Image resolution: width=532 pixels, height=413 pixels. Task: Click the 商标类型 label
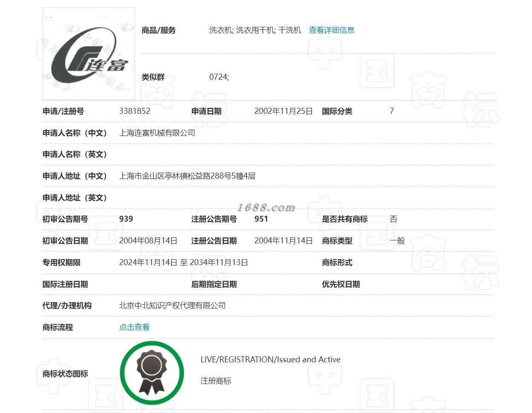tap(337, 241)
